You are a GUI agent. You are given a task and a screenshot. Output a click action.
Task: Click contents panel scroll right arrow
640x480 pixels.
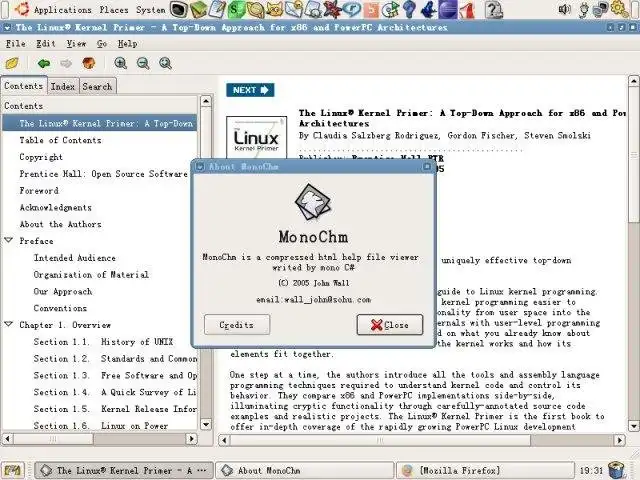(191, 439)
